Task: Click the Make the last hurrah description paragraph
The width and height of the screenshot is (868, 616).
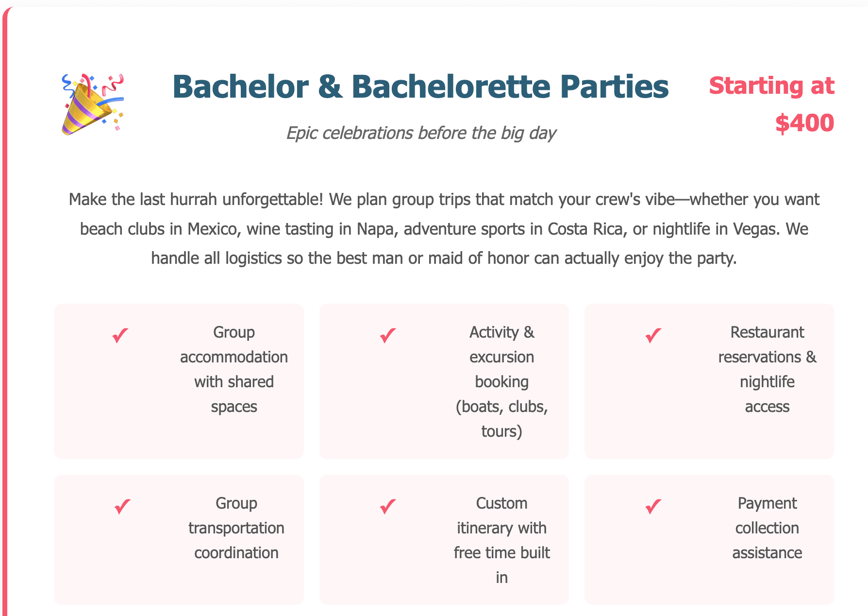Action: click(444, 229)
